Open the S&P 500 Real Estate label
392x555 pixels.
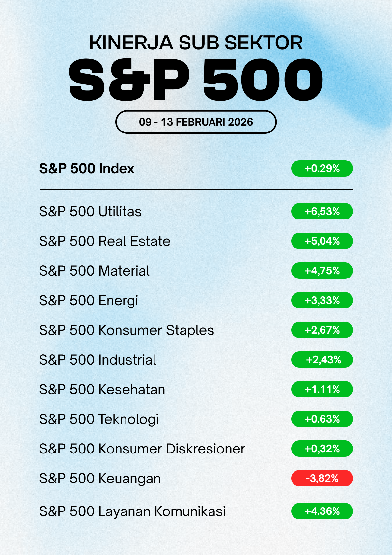[104, 241]
